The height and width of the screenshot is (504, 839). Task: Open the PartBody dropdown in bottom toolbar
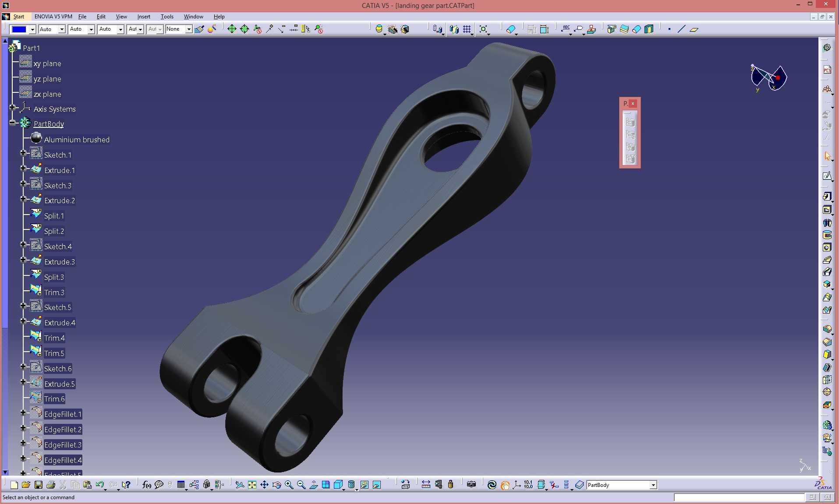[653, 485]
